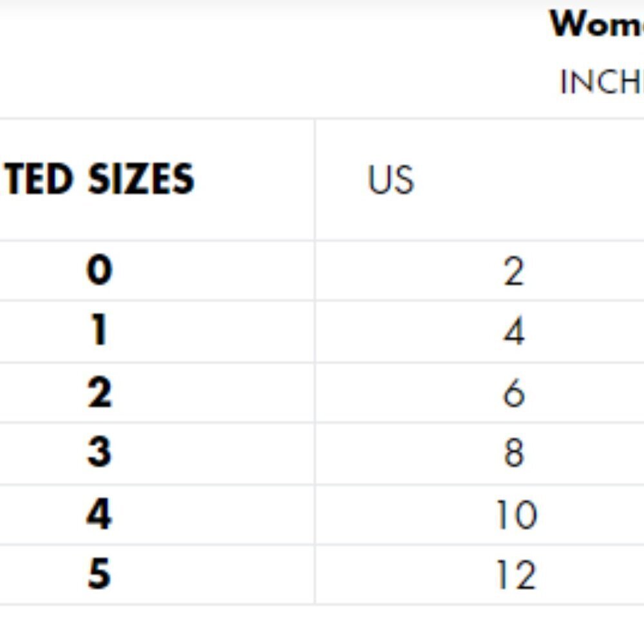Click bold digit 0 in sizes column
Screen dimensions: 644x644
point(99,269)
